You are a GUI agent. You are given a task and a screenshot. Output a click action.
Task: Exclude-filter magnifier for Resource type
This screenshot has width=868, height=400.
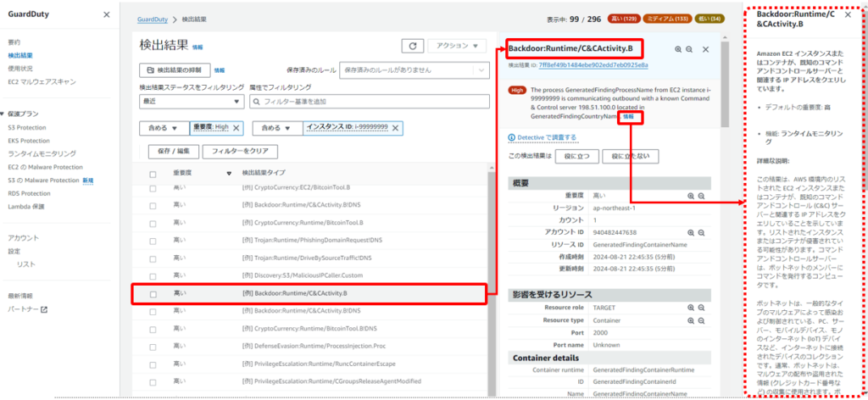point(701,320)
